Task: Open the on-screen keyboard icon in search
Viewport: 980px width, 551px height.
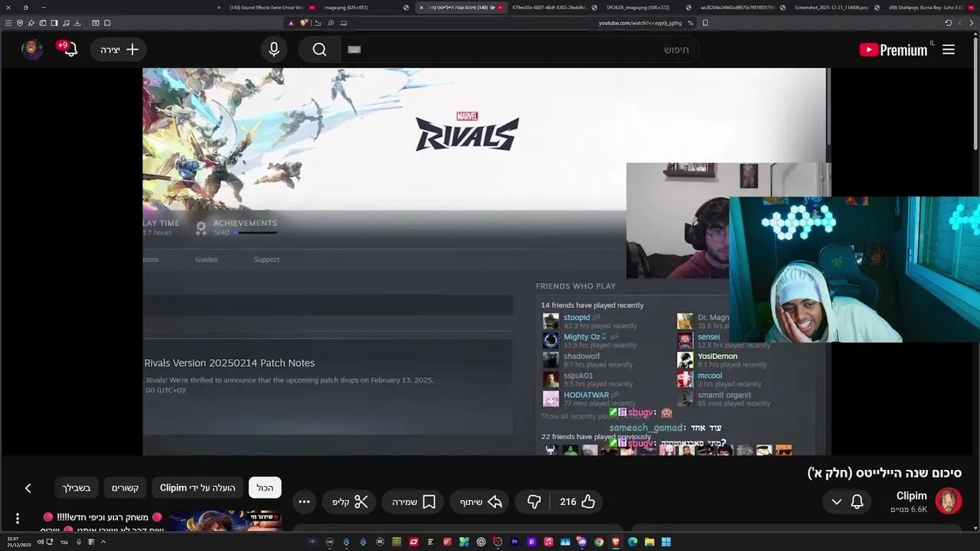Action: point(354,50)
